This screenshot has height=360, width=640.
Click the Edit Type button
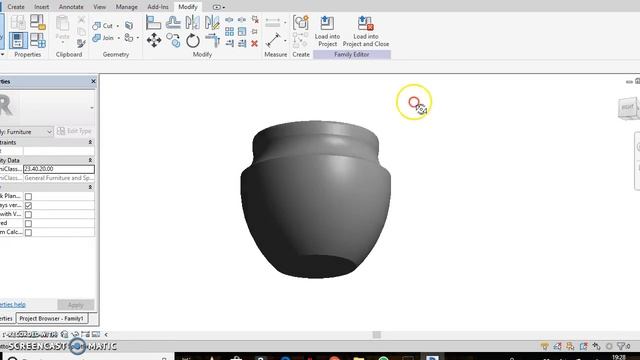74,131
